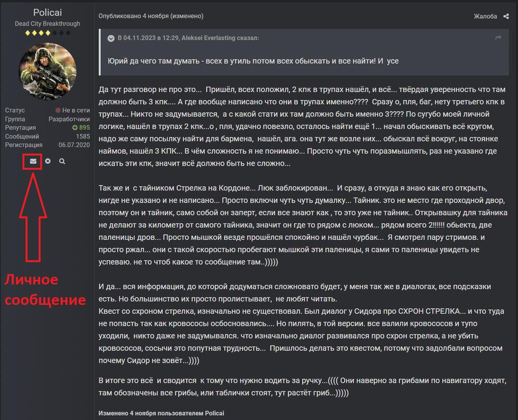Image resolution: width=518 pixels, height=420 pixels.
Task: Open the Разработчики group link
Action: (69, 119)
